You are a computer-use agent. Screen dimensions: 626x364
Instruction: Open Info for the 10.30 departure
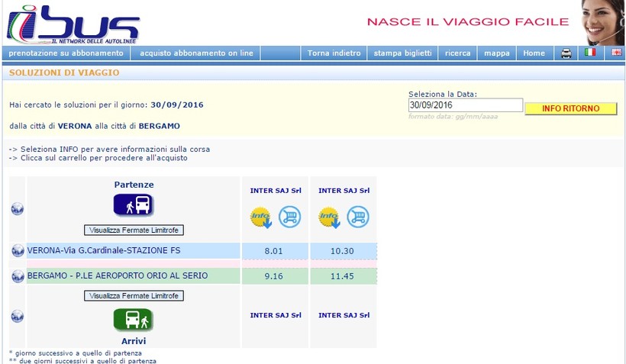tap(330, 217)
